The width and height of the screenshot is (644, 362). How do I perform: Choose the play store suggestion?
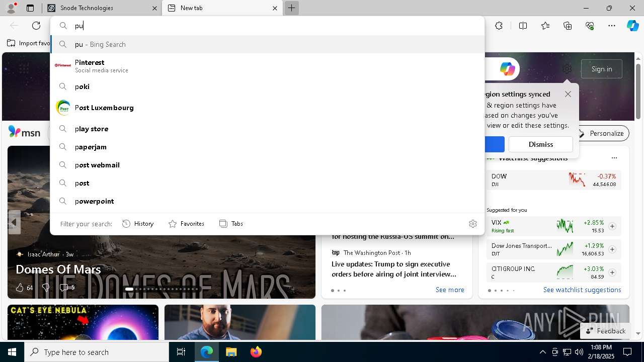pos(267,129)
